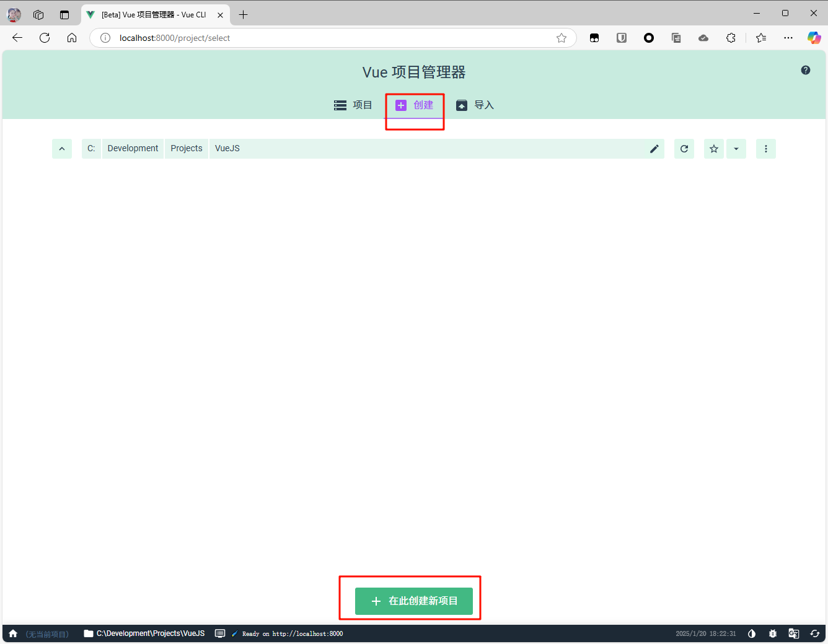
Task: Open the browser favorites list icon
Action: point(761,38)
